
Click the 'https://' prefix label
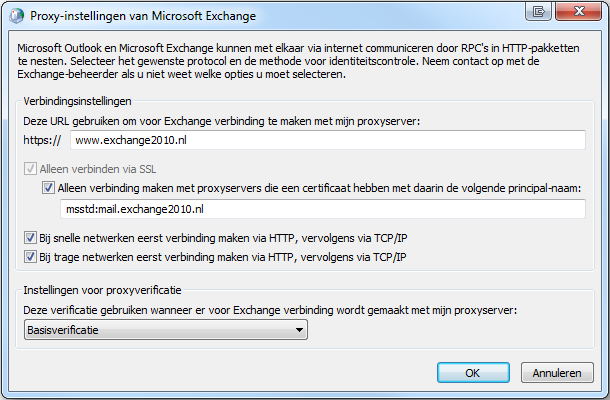[x=42, y=140]
